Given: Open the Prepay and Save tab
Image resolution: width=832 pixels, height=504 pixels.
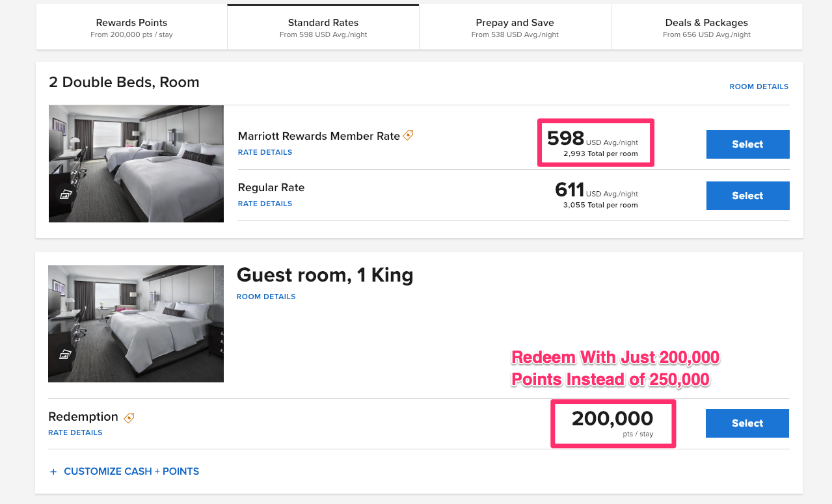Looking at the screenshot, I should (515, 27).
